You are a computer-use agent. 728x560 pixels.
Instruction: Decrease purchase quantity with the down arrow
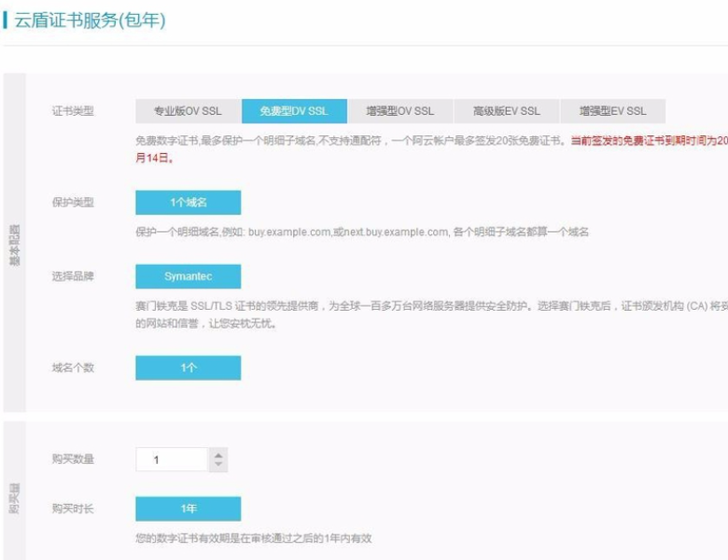[x=218, y=465]
